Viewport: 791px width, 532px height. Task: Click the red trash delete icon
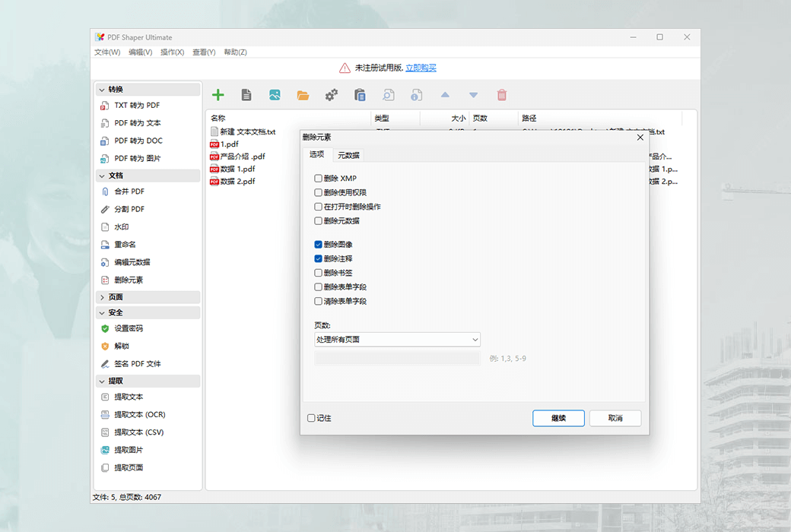[501, 94]
